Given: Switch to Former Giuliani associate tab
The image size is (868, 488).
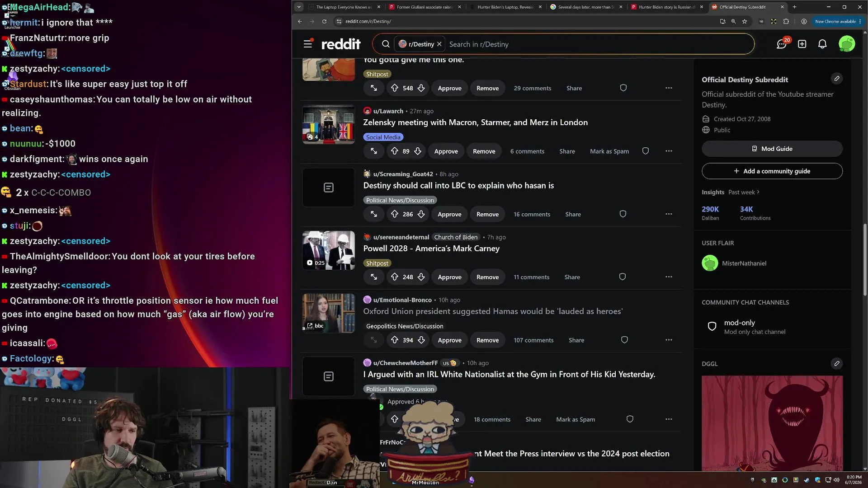Looking at the screenshot, I should [x=425, y=7].
